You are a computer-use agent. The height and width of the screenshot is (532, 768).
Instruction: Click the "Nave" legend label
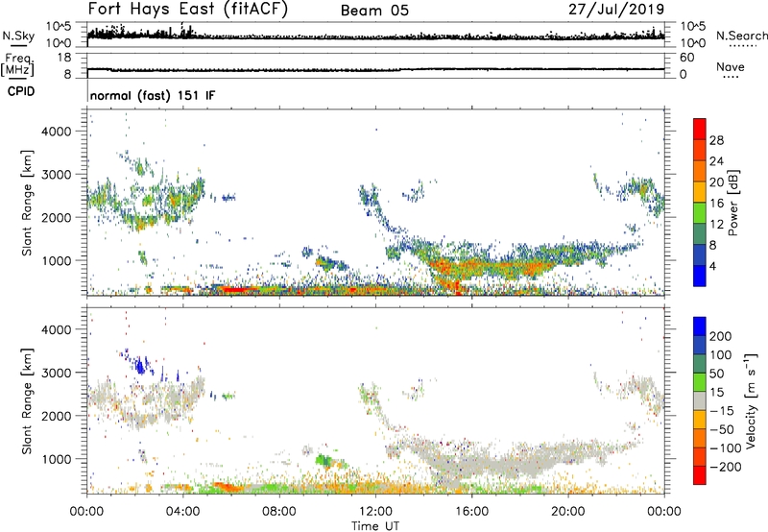(731, 66)
